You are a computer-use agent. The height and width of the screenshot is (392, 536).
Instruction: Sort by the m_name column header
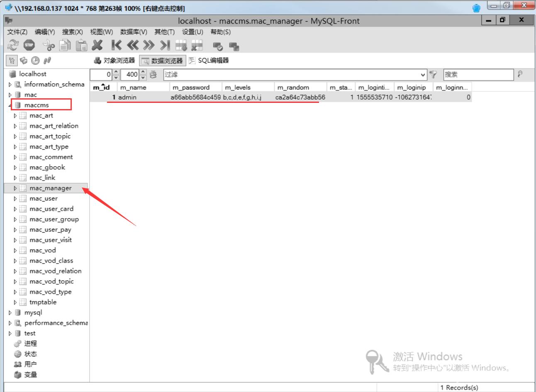pyautogui.click(x=144, y=88)
